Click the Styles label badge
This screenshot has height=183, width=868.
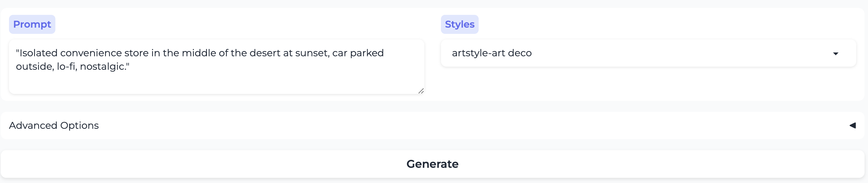pos(460,25)
